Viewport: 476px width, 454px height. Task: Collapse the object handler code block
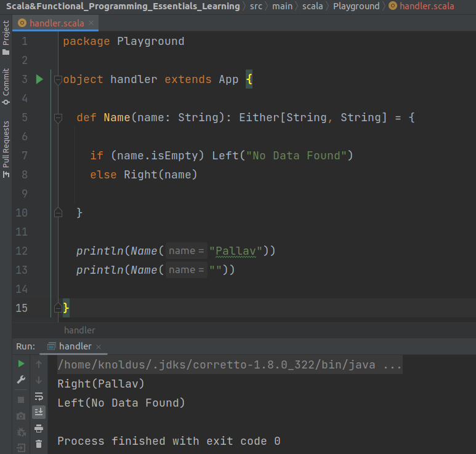point(58,80)
